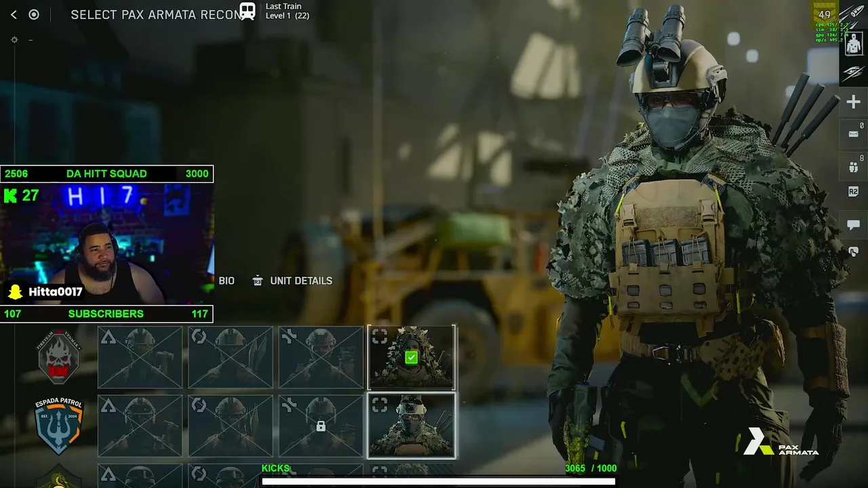The width and height of the screenshot is (868, 488).
Task: Pick Espada Patrol assault skin tile
Action: click(140, 426)
